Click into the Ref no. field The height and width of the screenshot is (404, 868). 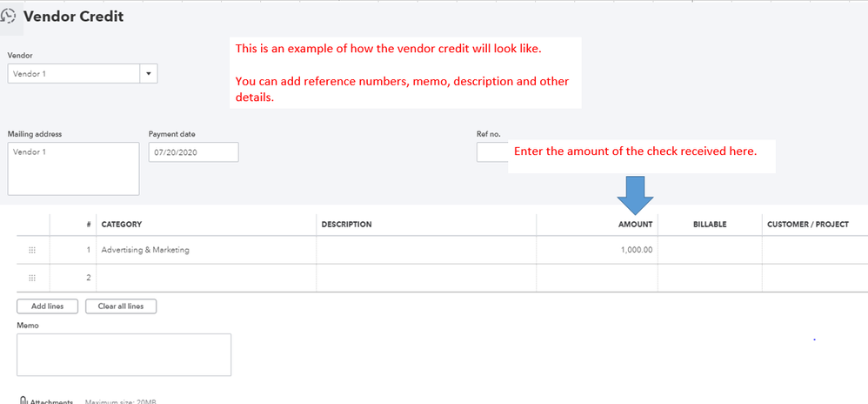(491, 152)
